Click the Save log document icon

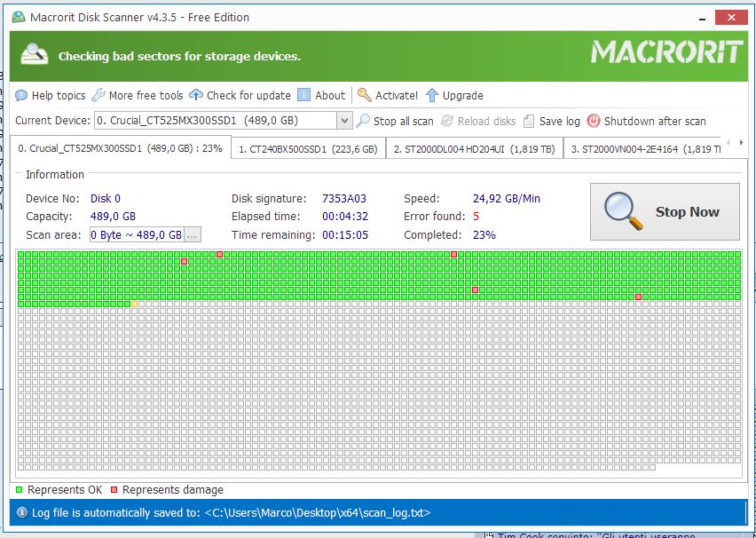pyautogui.click(x=529, y=121)
